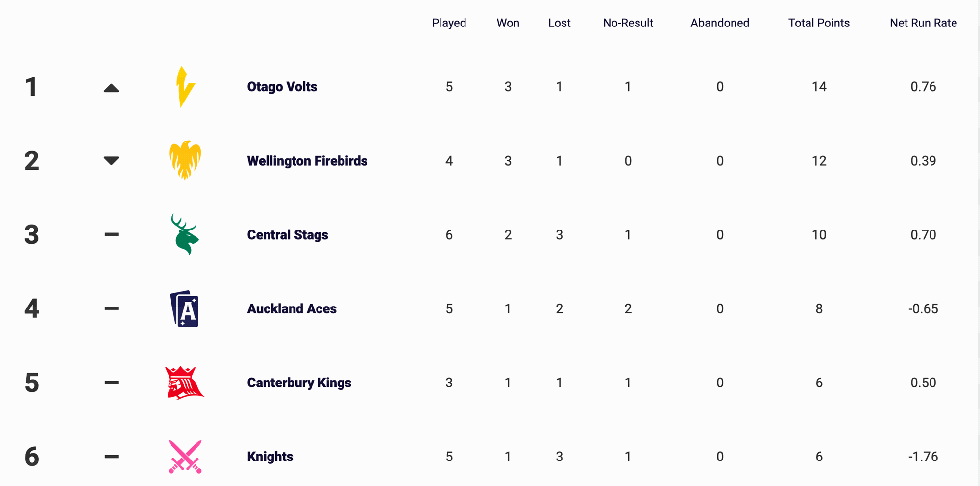
Task: Sort by the Played column header
Action: pos(449,23)
